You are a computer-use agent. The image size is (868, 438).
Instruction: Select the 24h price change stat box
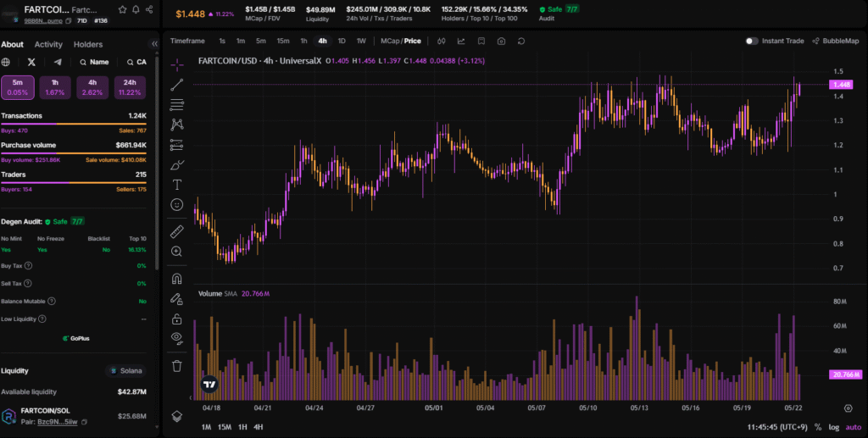[x=130, y=87]
